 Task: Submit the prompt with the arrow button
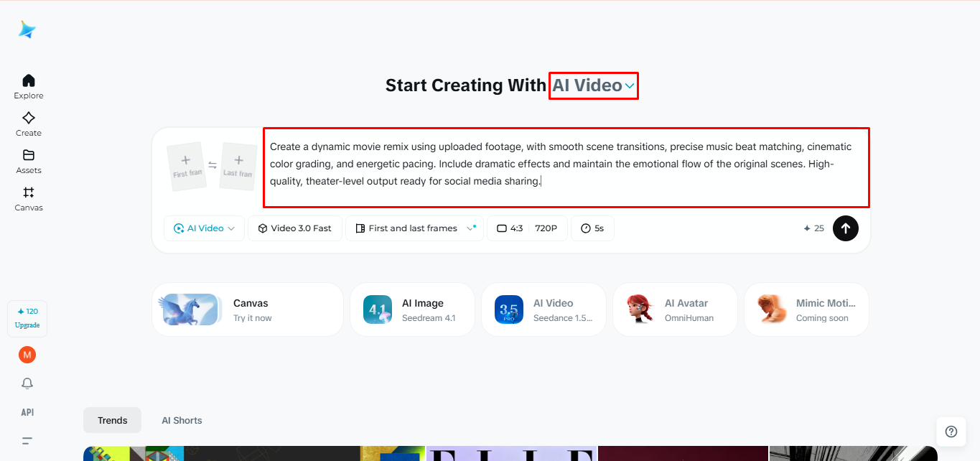click(x=846, y=228)
